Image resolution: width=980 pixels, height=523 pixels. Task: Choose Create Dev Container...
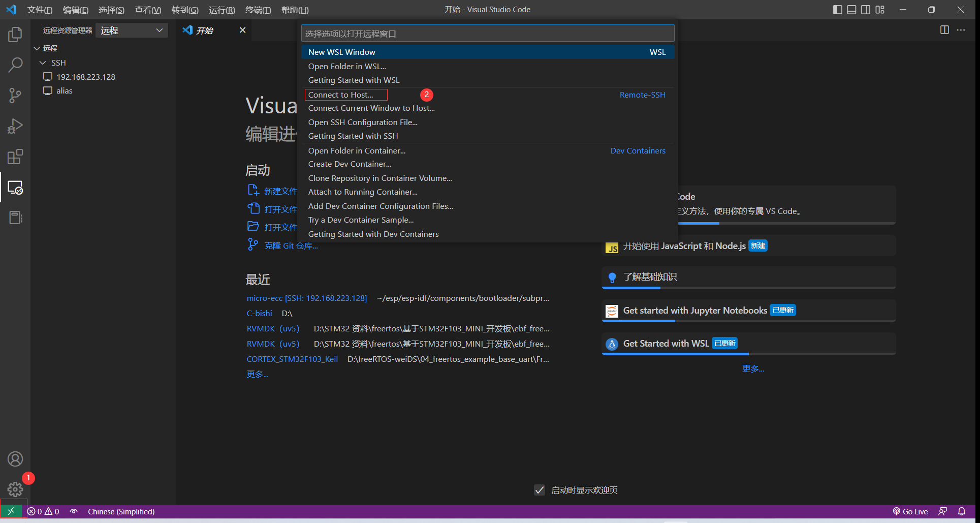click(488, 164)
